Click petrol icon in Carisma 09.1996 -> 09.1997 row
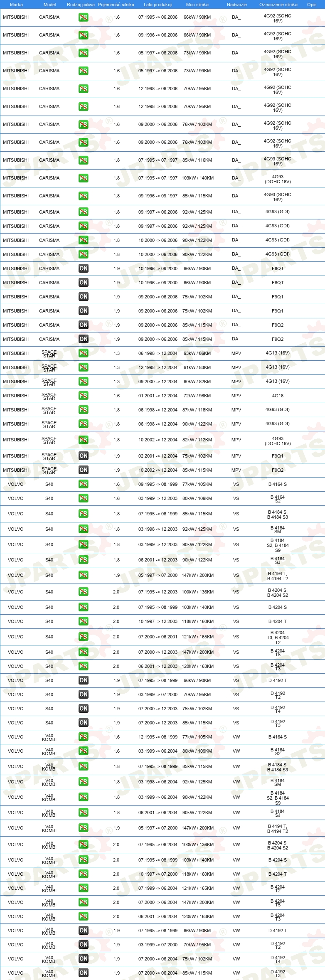Screen dimensions: 325x980 pos(84,196)
